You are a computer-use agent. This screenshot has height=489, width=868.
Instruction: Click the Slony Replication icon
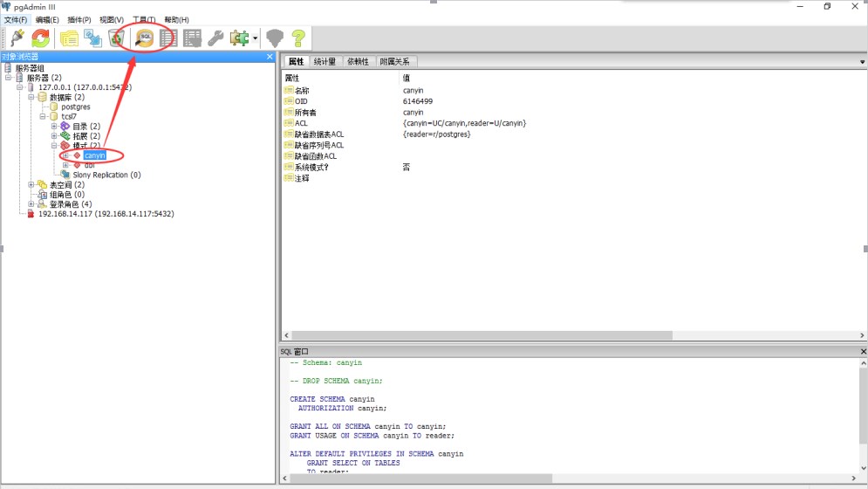tap(65, 175)
